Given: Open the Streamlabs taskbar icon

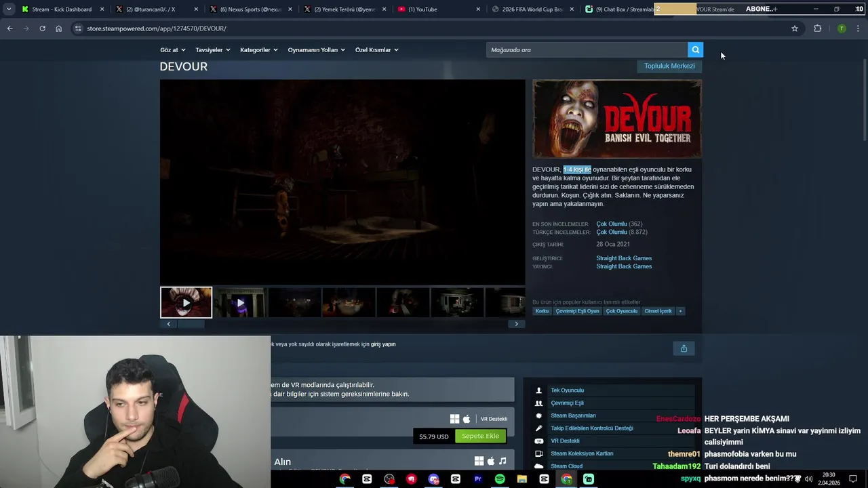Looking at the screenshot, I should 589,479.
